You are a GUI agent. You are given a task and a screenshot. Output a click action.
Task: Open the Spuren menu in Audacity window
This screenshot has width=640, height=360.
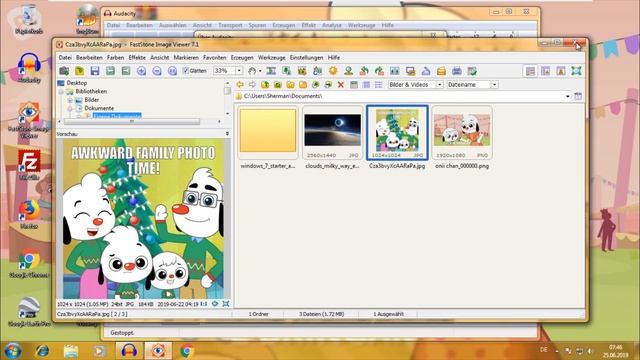(257, 25)
